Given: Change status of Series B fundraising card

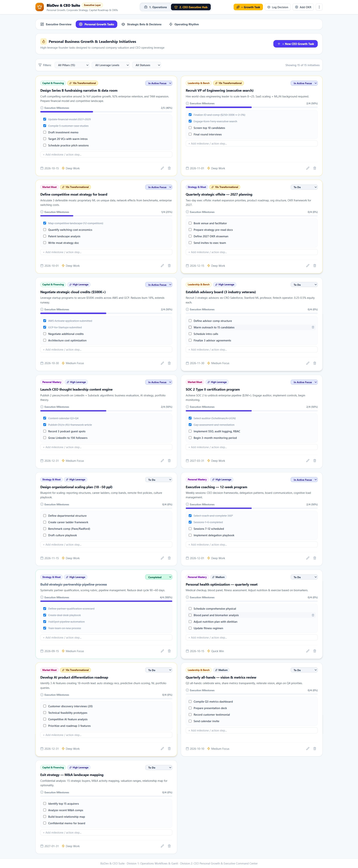Looking at the screenshot, I should (x=159, y=83).
